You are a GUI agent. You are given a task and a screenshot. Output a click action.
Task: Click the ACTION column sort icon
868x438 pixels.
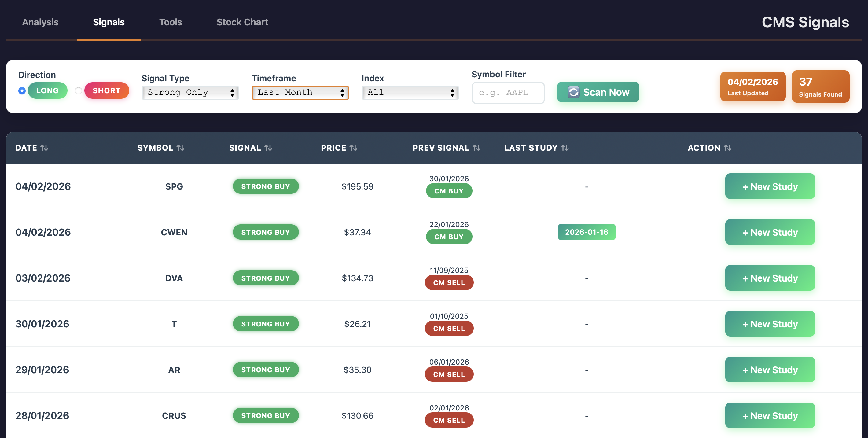pyautogui.click(x=727, y=148)
